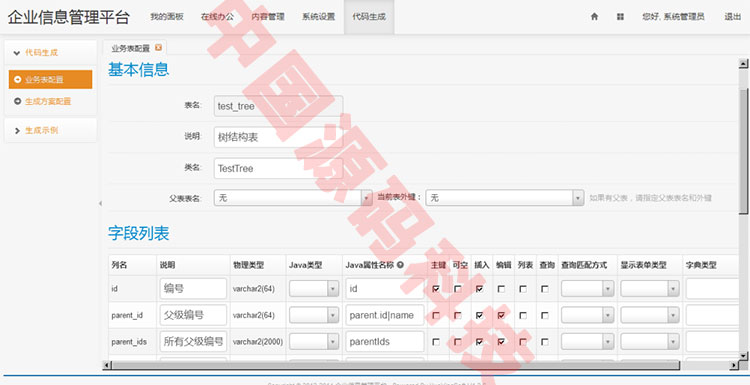Click 字典类型 field for id row
The width and height of the screenshot is (750, 385).
pyautogui.click(x=712, y=288)
